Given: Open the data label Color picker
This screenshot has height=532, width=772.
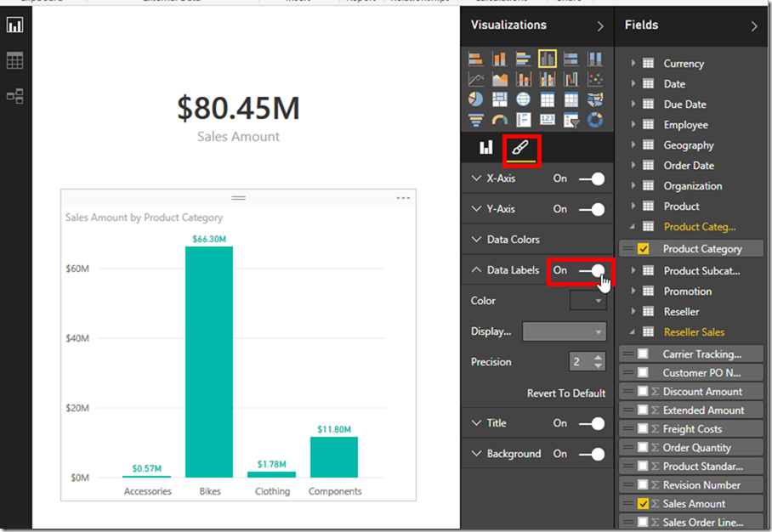Looking at the screenshot, I should tap(588, 300).
